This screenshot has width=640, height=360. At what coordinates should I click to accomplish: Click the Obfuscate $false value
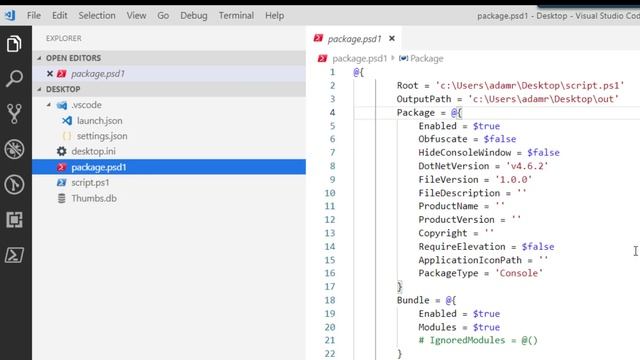[500, 139]
